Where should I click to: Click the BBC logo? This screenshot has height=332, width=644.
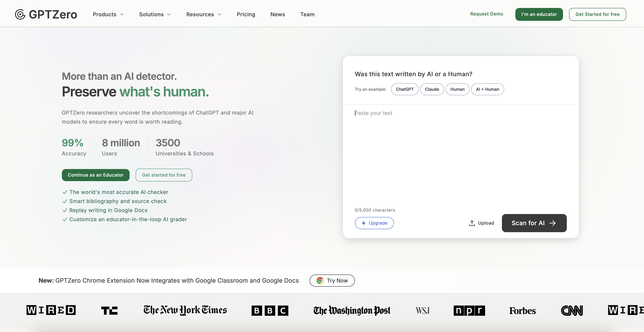[x=270, y=310]
